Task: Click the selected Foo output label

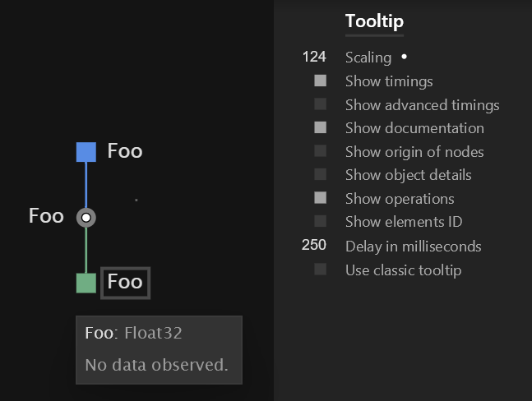Action: 125,283
